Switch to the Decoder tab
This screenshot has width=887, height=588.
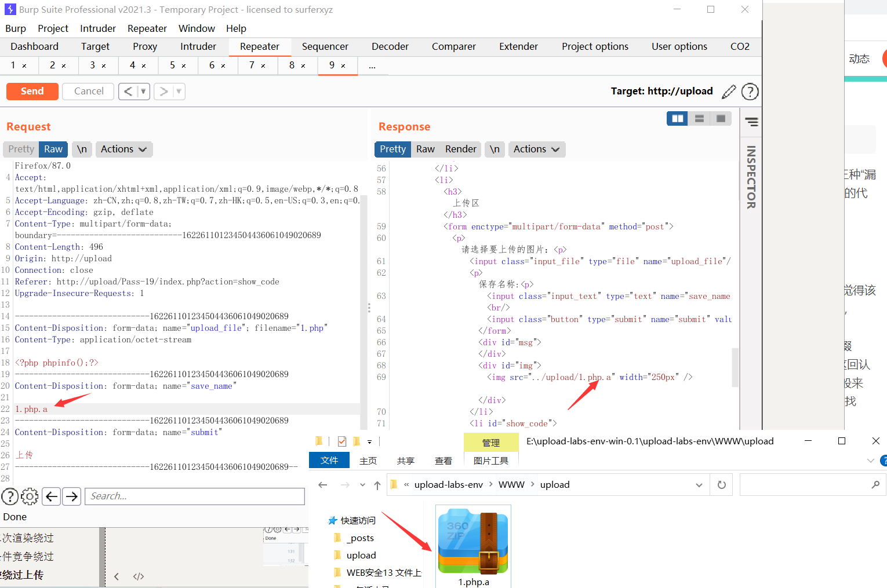point(390,46)
